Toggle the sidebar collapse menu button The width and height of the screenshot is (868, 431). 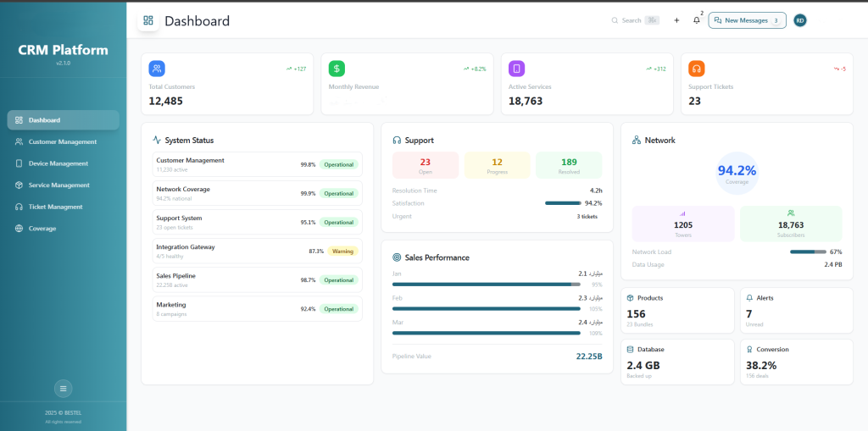point(63,389)
